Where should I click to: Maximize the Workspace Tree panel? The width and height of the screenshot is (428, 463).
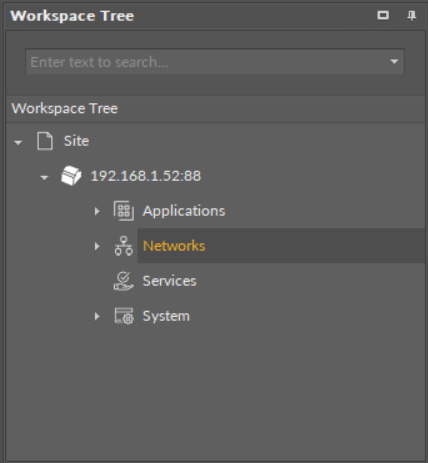[x=383, y=15]
